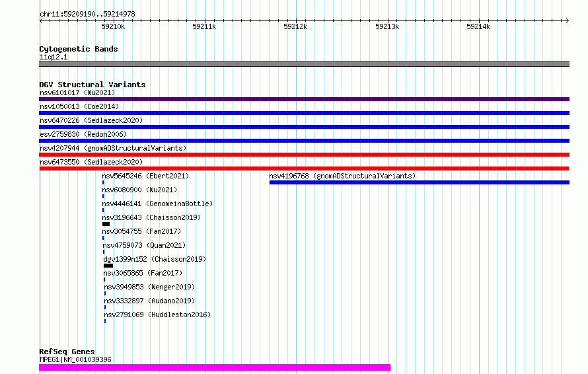Select nsv4207944 gnomAD red variant bar
Viewport: 588px width, 374px height.
click(304, 155)
